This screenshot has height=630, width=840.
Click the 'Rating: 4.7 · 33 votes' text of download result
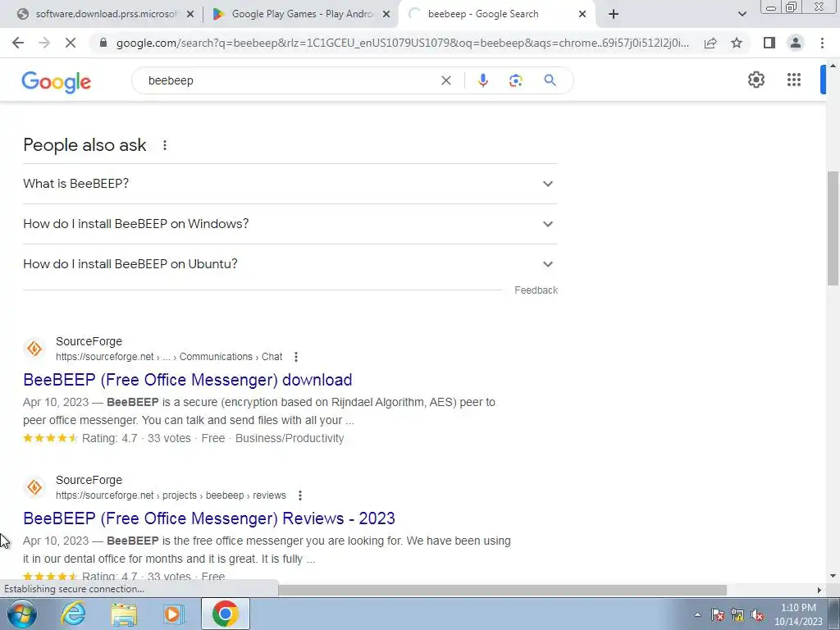[x=136, y=438]
